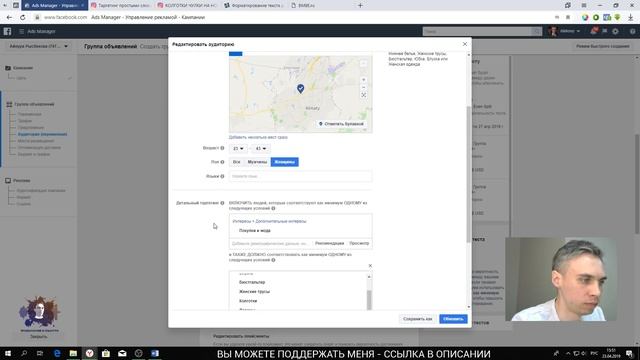Switch to the Ads Manager browser tab
Viewport: 640px width, 360px height.
54,6
